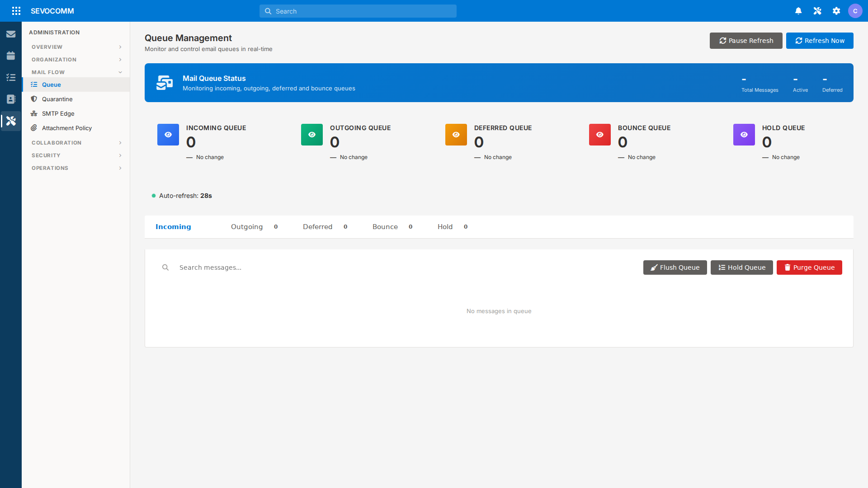Open the Calendar icon in the left rail

(11, 55)
